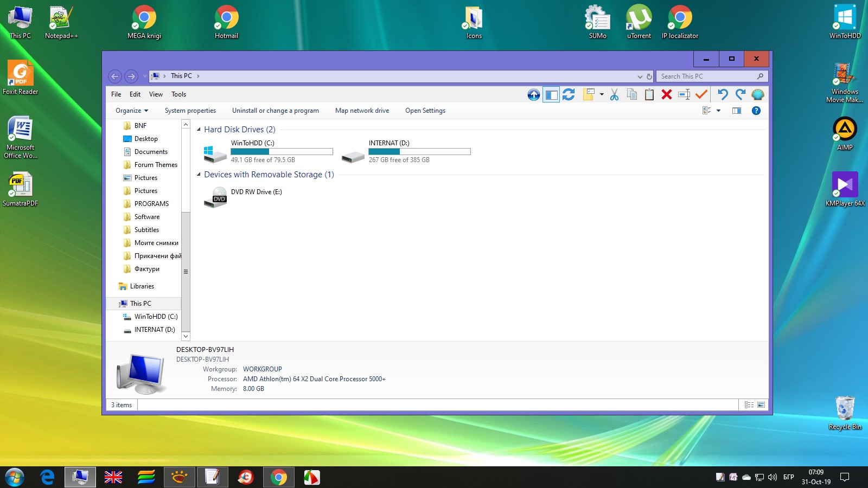The height and width of the screenshot is (488, 868).
Task: Toggle the navigation pane toolbar icon
Action: 551,95
